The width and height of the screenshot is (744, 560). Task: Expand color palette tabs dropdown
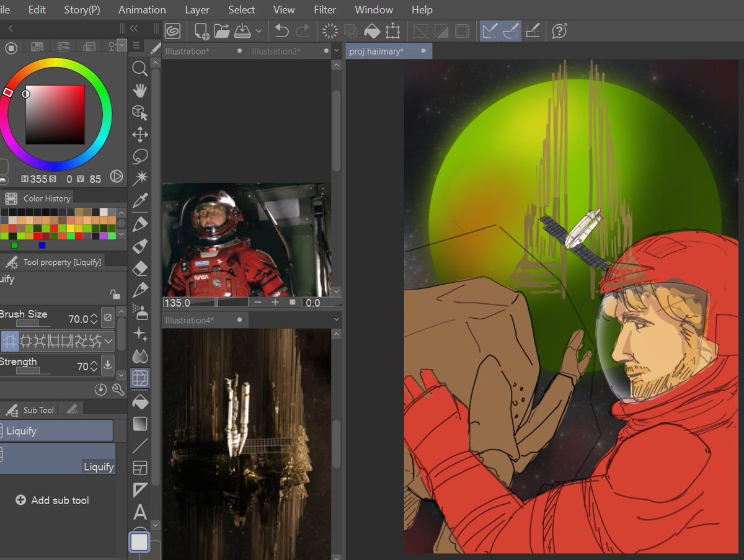(122, 45)
